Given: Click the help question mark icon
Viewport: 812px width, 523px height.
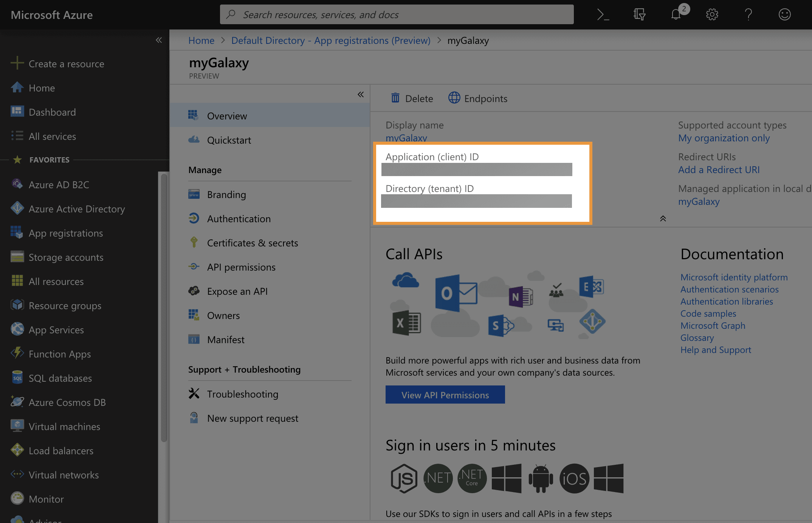Looking at the screenshot, I should tap(748, 15).
